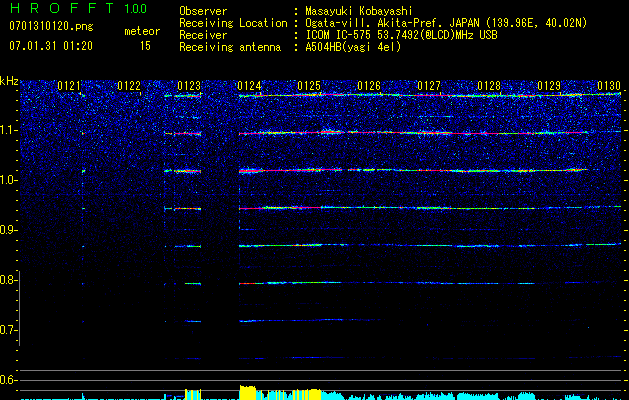The height and width of the screenshot is (400, 629).
Task: Click the 0.7 frequency axis label
Action: click(8, 330)
